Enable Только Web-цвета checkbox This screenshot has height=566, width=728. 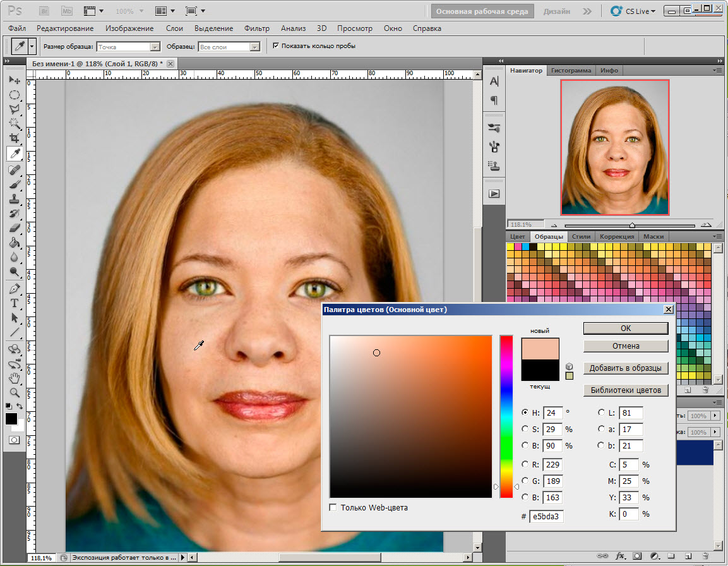click(333, 507)
